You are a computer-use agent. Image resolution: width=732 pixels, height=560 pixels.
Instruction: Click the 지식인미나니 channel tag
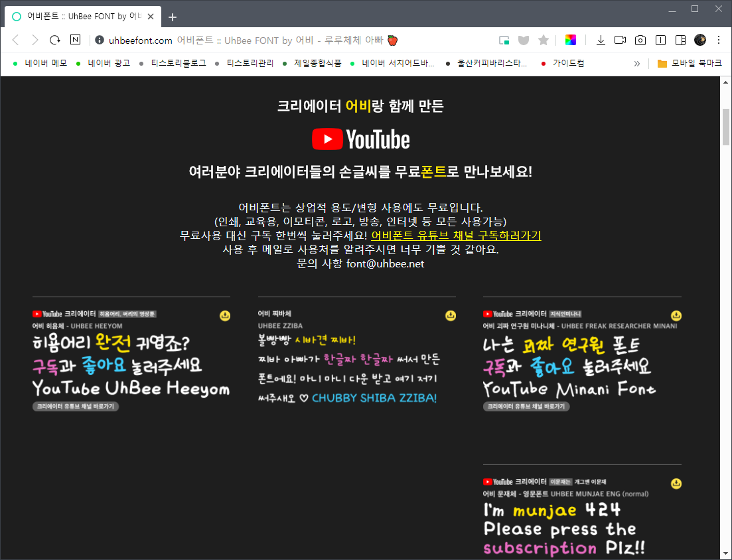pyautogui.click(x=565, y=314)
